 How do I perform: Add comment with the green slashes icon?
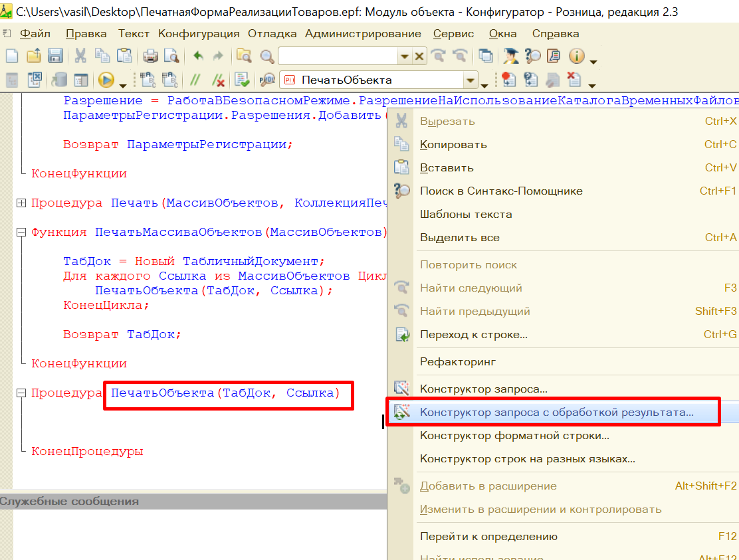195,80
